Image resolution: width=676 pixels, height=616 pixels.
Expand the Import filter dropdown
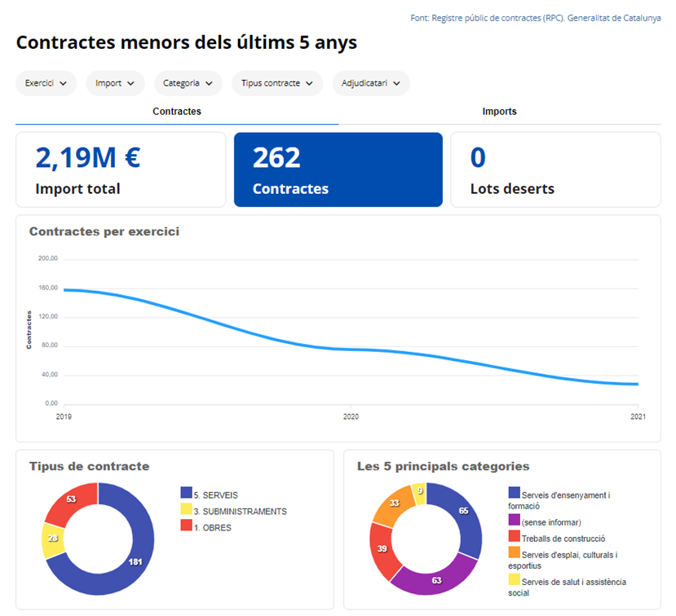[115, 83]
